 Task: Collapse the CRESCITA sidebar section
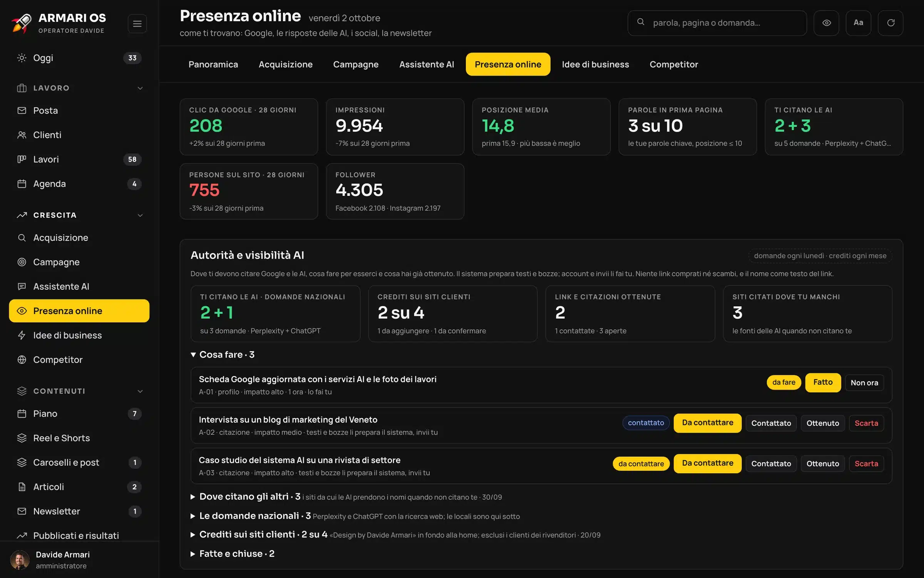click(x=140, y=215)
